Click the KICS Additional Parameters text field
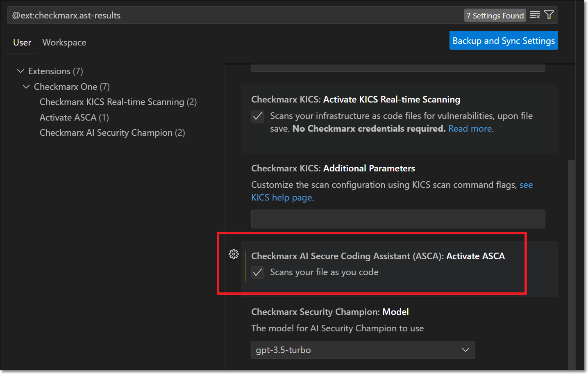The height and width of the screenshot is (374, 588). pos(398,219)
